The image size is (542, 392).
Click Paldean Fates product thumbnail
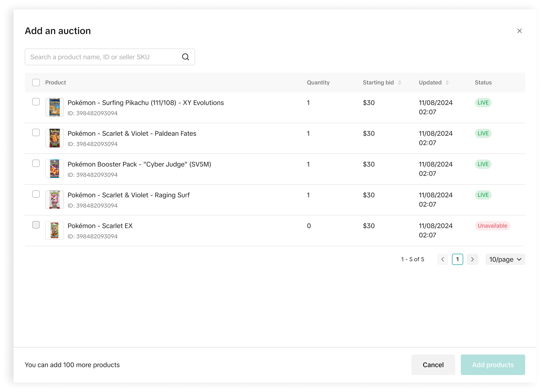(55, 138)
